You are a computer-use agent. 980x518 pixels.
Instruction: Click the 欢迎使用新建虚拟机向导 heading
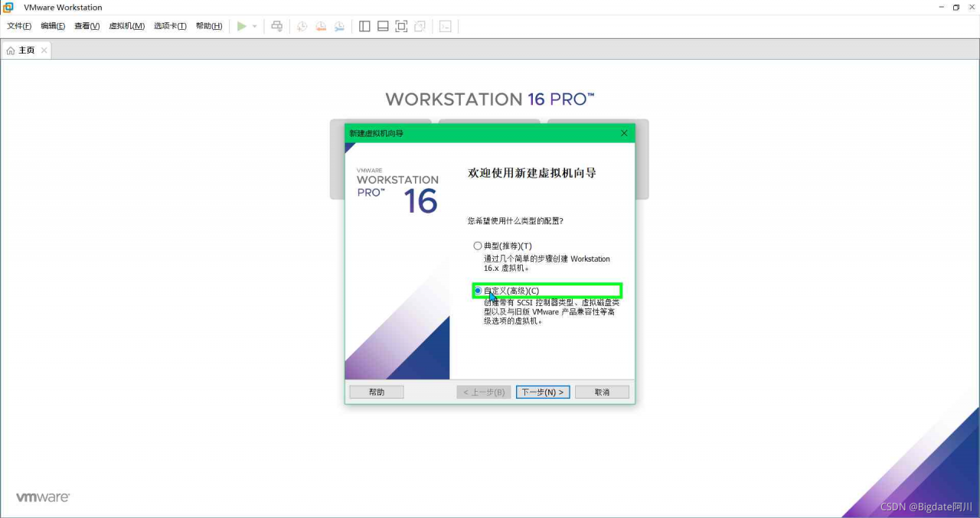(532, 174)
